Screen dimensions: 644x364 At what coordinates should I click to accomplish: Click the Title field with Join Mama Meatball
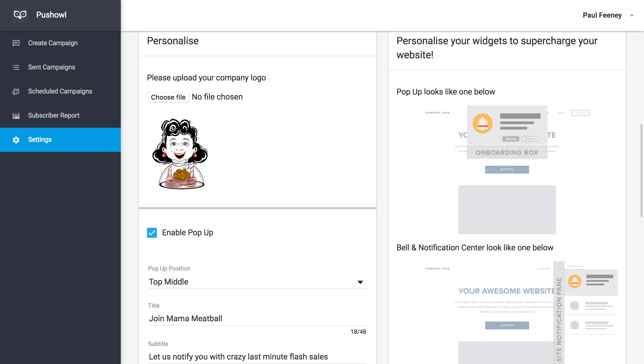point(257,319)
